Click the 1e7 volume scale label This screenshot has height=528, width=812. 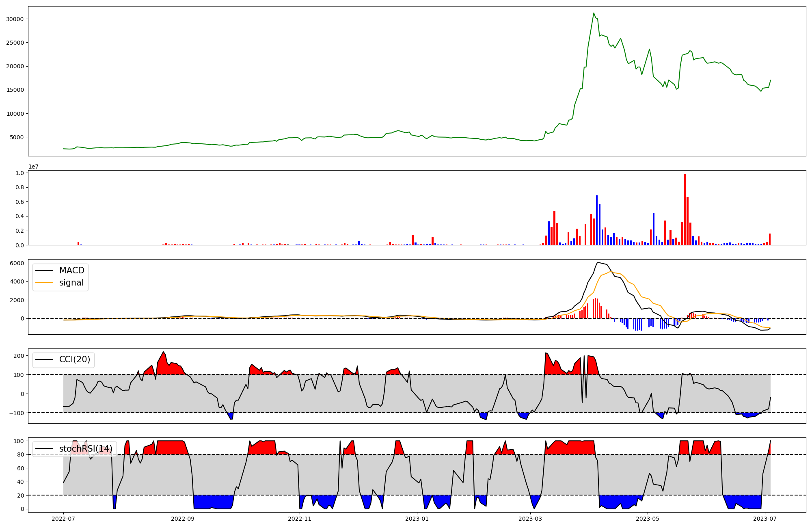click(x=33, y=167)
